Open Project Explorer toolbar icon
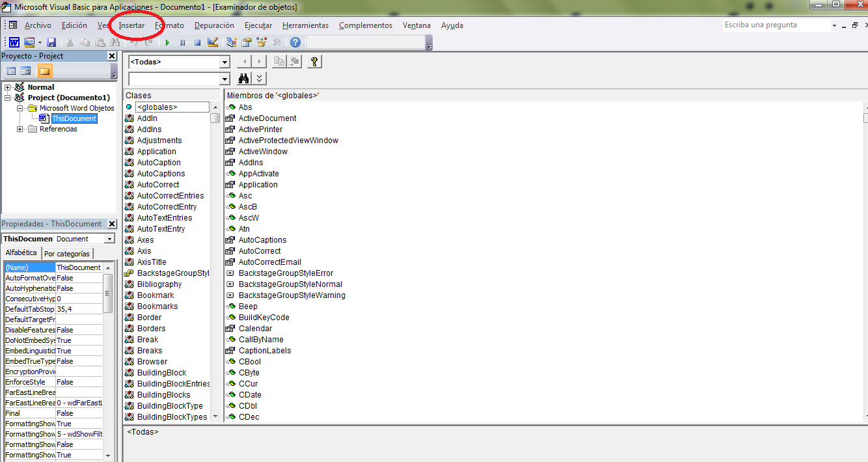Image resolution: width=868 pixels, height=462 pixels. click(232, 42)
